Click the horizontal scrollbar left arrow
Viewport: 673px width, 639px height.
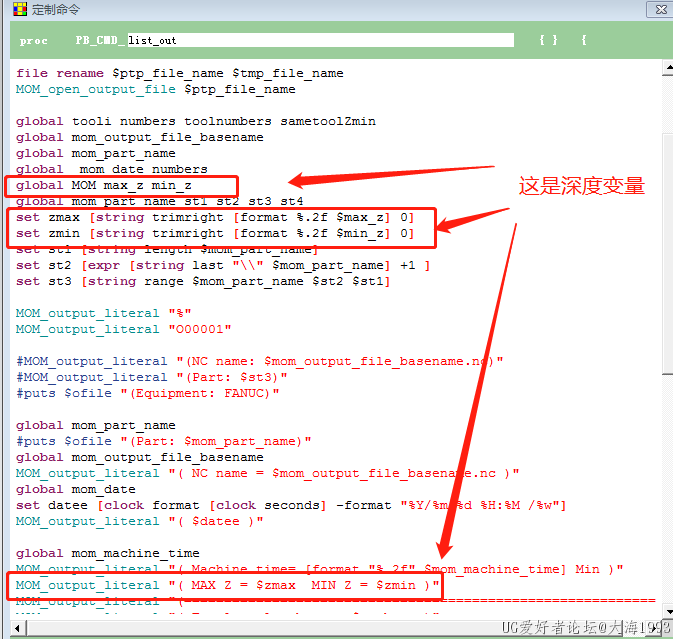(18, 628)
